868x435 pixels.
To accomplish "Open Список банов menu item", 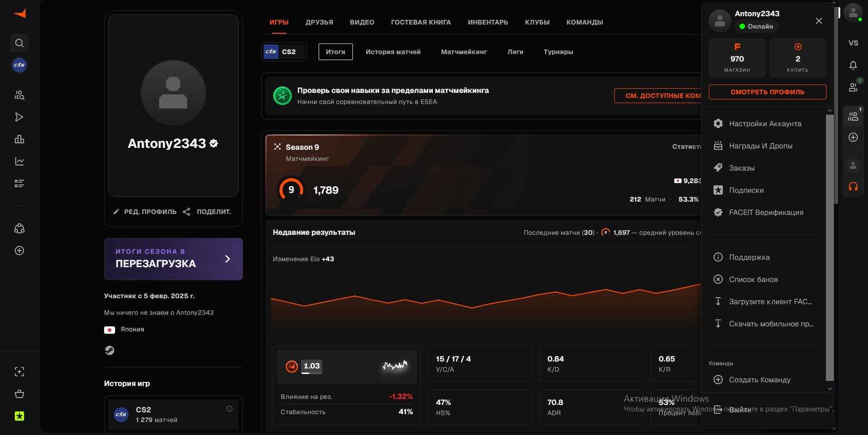I will (x=763, y=279).
